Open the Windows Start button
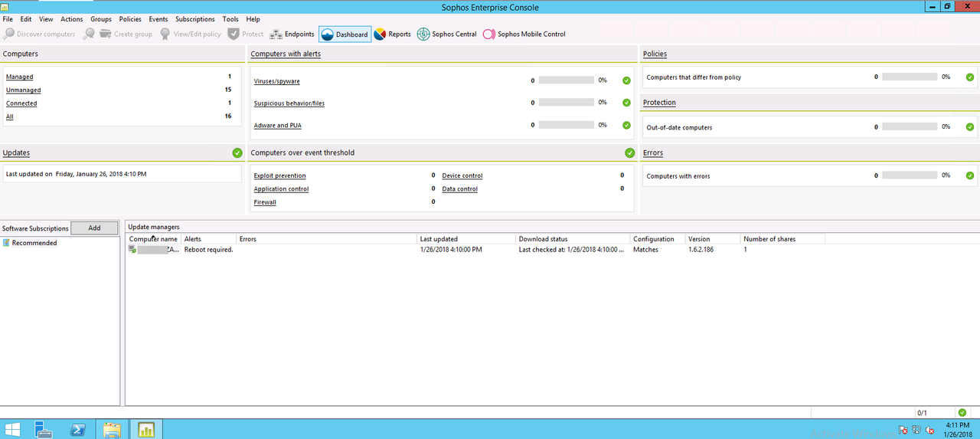980x439 pixels. point(12,430)
